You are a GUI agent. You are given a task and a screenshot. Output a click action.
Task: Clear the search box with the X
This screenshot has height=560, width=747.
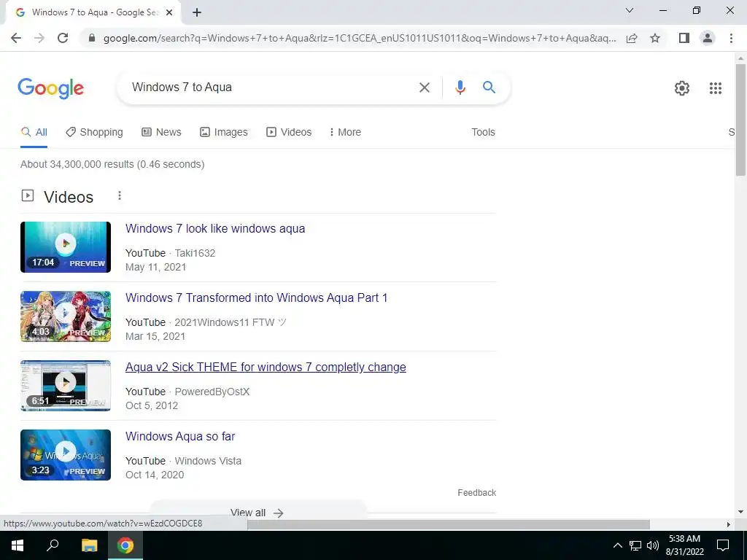[425, 87]
